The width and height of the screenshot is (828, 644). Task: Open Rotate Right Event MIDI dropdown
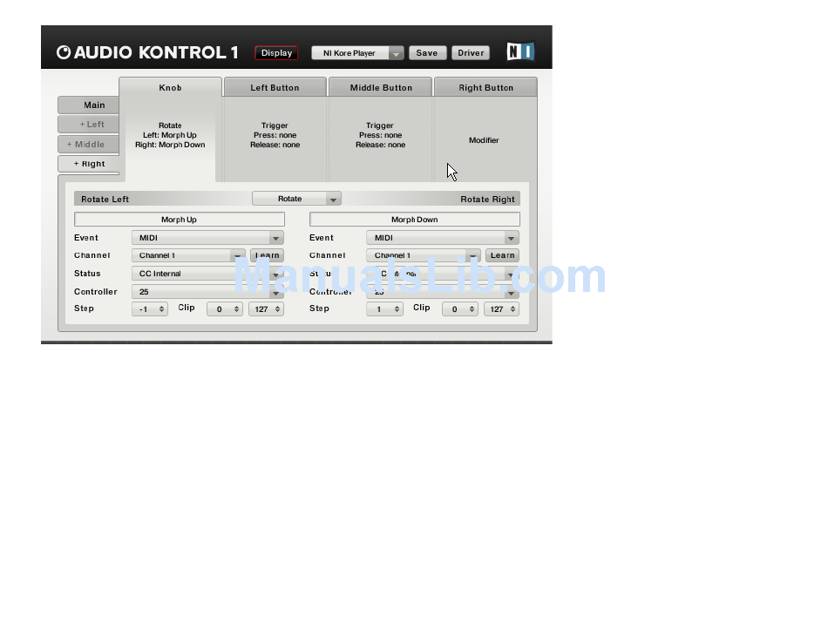tap(443, 238)
